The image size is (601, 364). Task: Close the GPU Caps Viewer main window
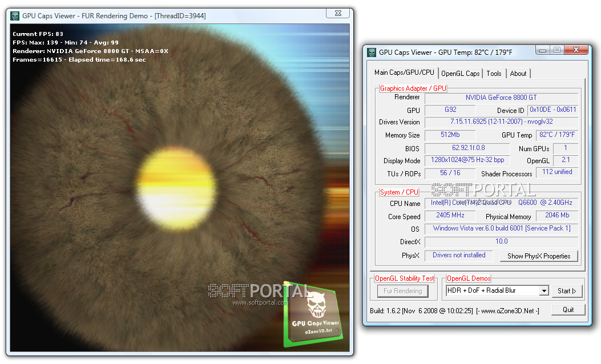click(x=576, y=50)
